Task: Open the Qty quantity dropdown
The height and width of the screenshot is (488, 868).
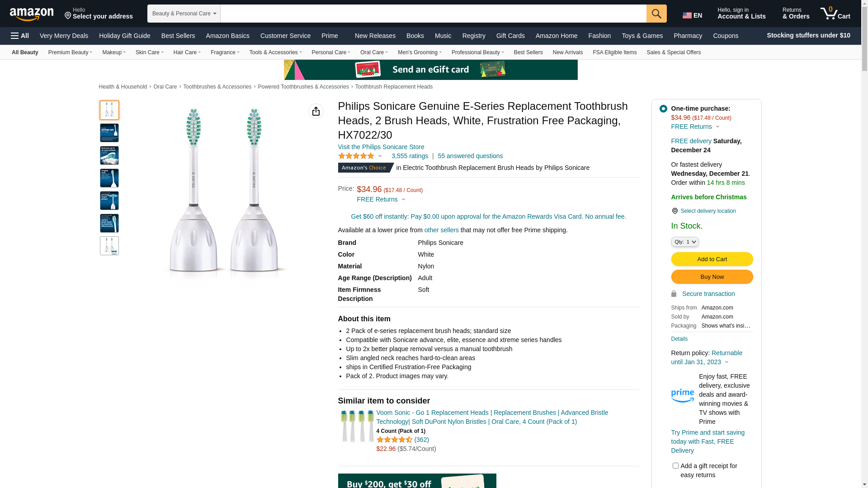Action: click(684, 242)
